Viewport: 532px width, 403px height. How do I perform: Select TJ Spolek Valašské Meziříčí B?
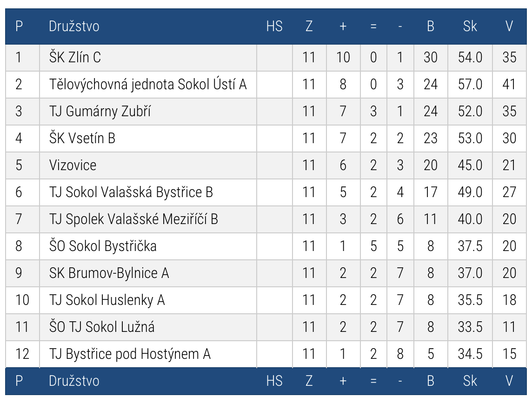133,219
